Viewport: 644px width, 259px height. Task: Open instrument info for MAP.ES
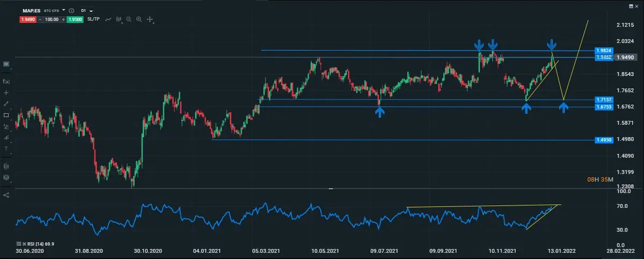click(71, 10)
